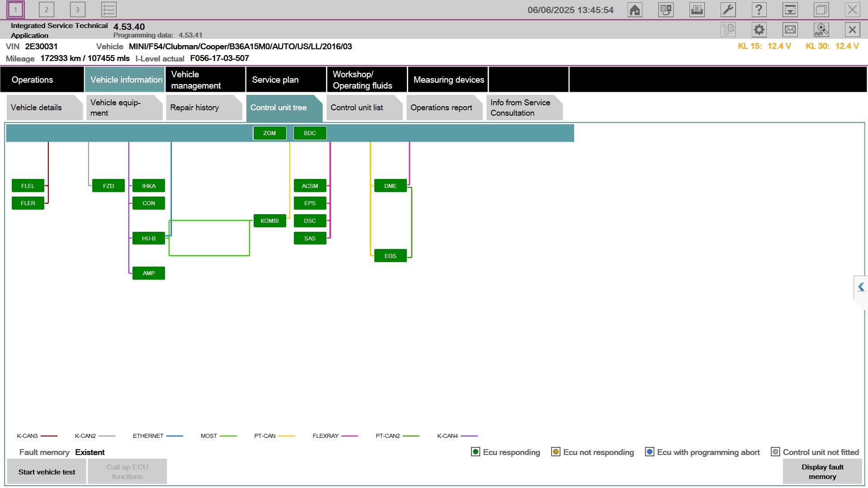
Task: Click the green Ecu responding legend swatch
Action: (475, 452)
